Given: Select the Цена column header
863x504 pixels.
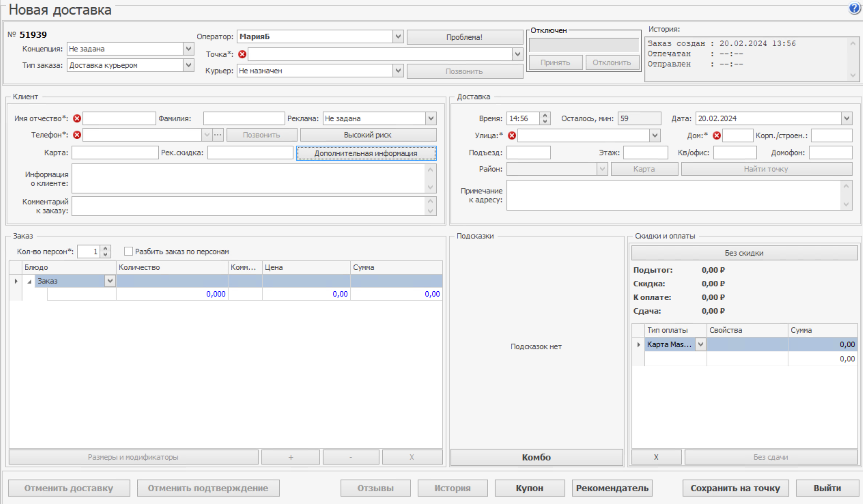Looking at the screenshot, I should (x=306, y=267).
